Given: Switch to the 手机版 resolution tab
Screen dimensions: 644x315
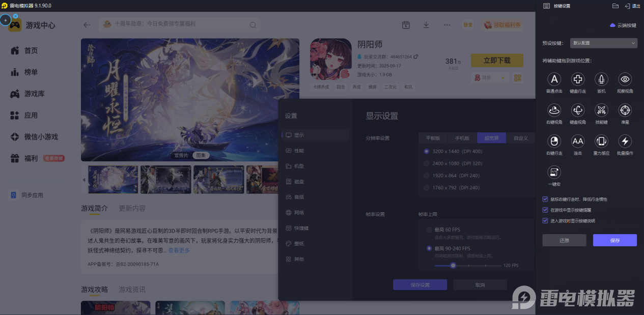Looking at the screenshot, I should (462, 138).
